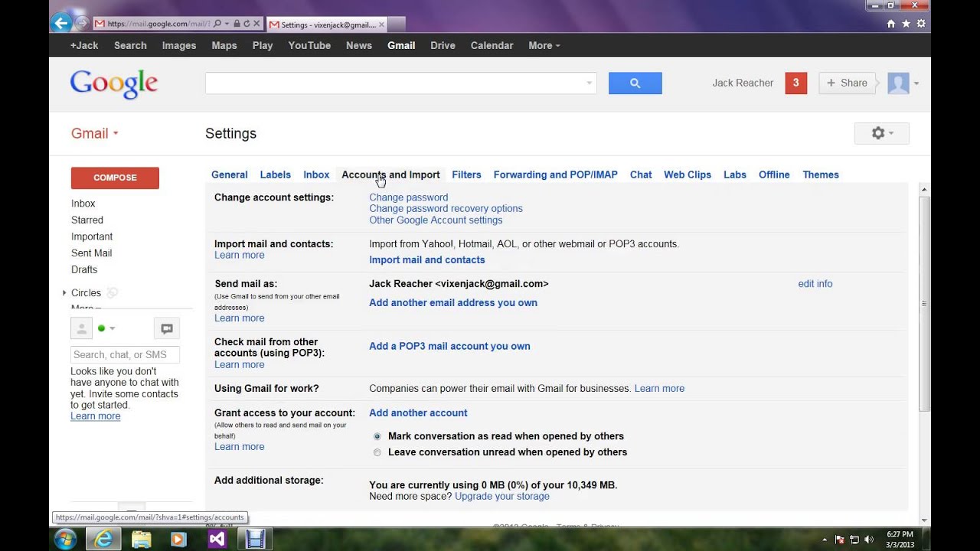
Task: Open the Offline settings tab
Action: [774, 174]
